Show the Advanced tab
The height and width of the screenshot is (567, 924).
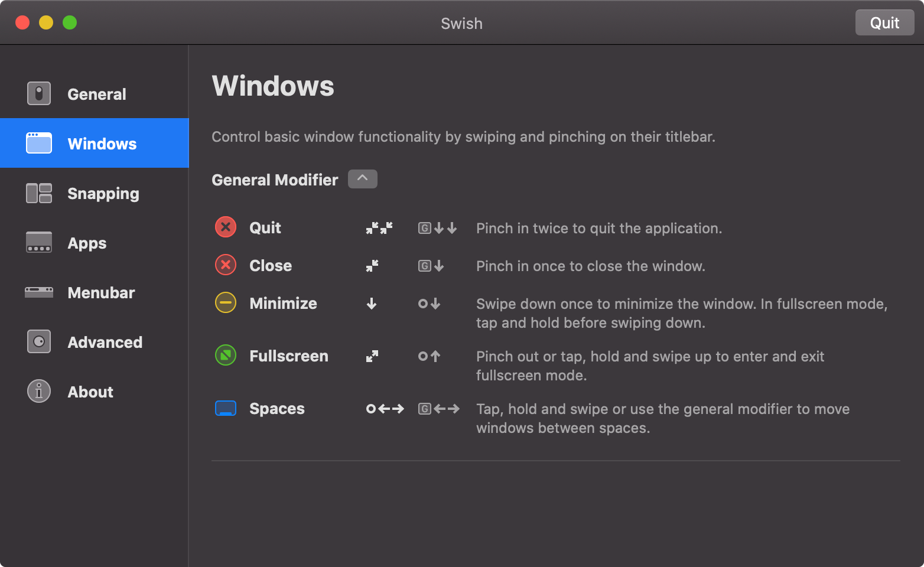95,341
